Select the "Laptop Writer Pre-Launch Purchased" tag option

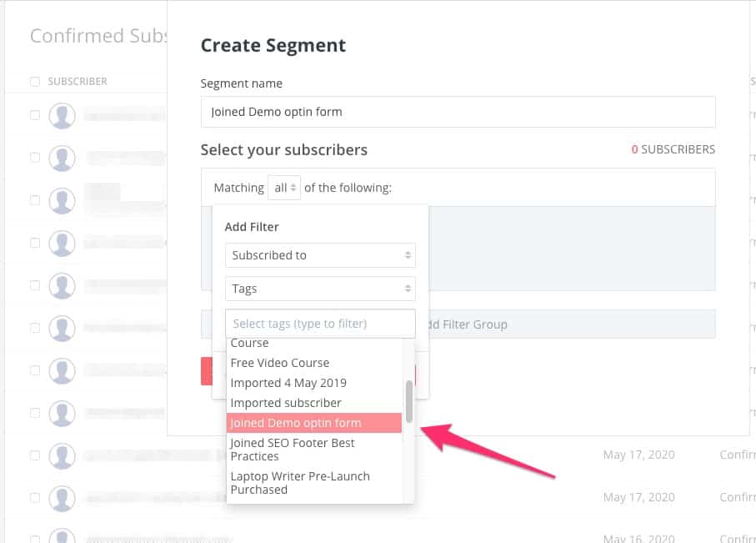300,483
